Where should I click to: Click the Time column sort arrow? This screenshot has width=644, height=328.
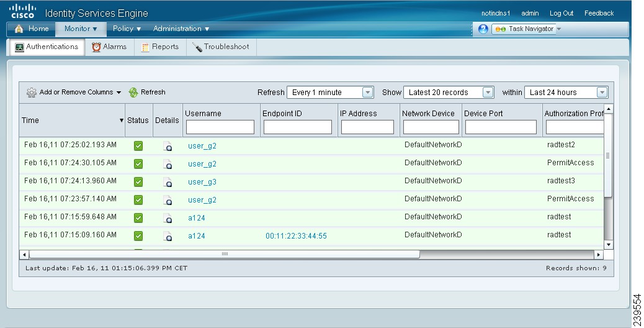[121, 121]
